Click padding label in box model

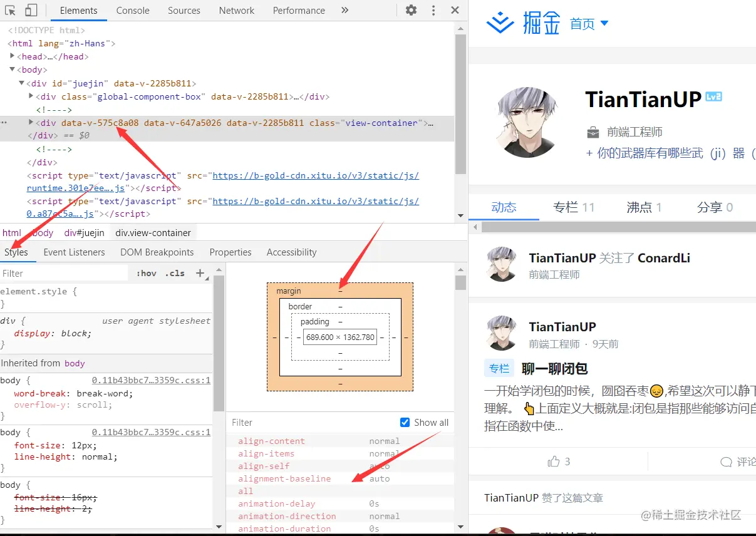tap(314, 322)
